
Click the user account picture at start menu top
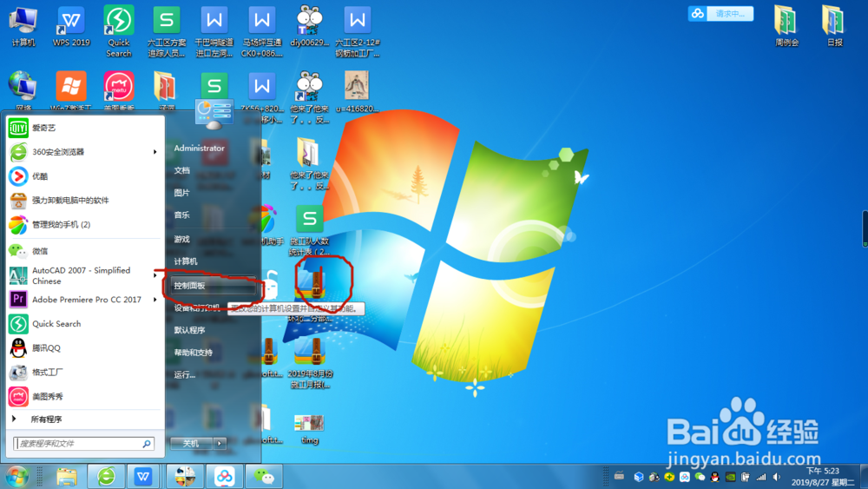pyautogui.click(x=214, y=114)
